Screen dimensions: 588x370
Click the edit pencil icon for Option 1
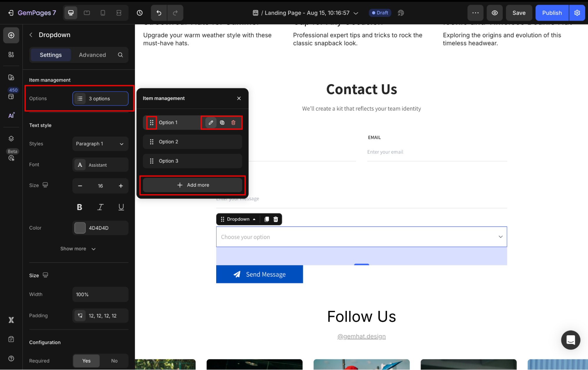[211, 122]
